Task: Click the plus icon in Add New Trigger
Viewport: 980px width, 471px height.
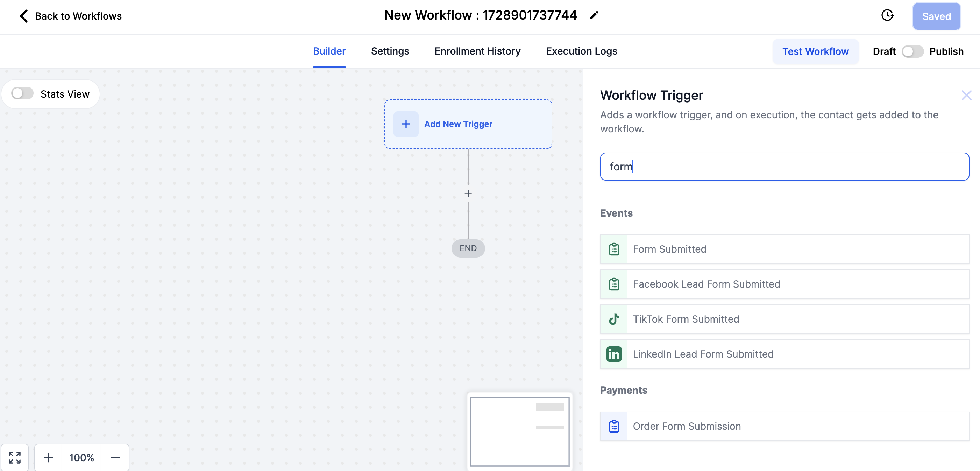Action: pos(406,124)
